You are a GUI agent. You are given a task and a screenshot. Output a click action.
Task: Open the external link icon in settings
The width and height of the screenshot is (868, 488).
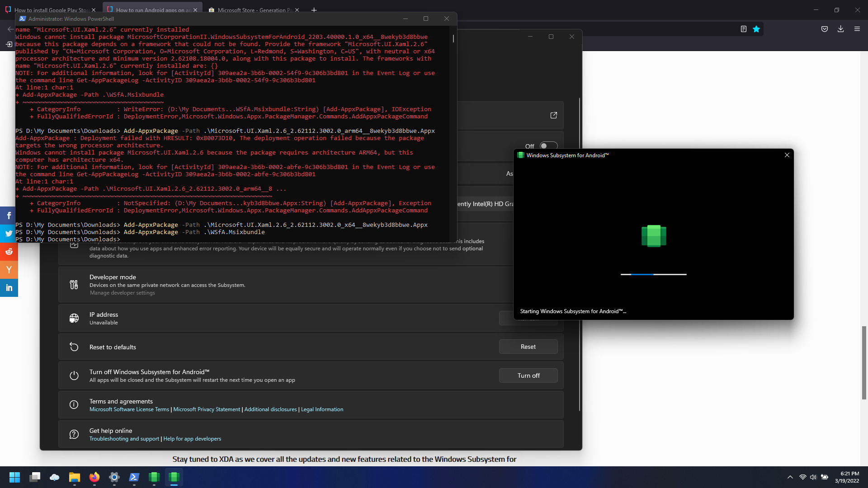pyautogui.click(x=553, y=115)
